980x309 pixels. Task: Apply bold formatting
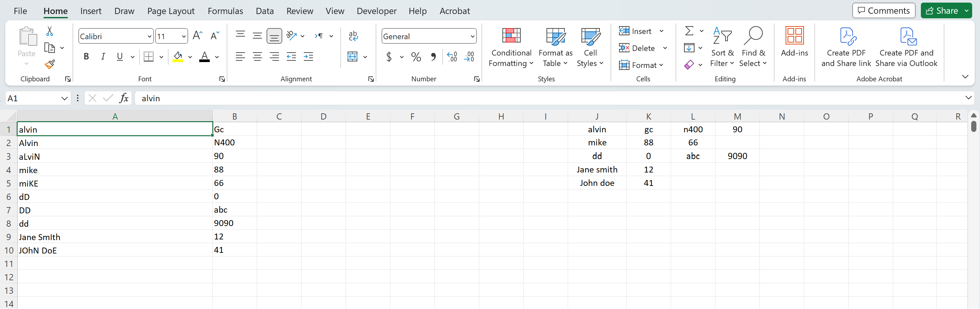86,56
